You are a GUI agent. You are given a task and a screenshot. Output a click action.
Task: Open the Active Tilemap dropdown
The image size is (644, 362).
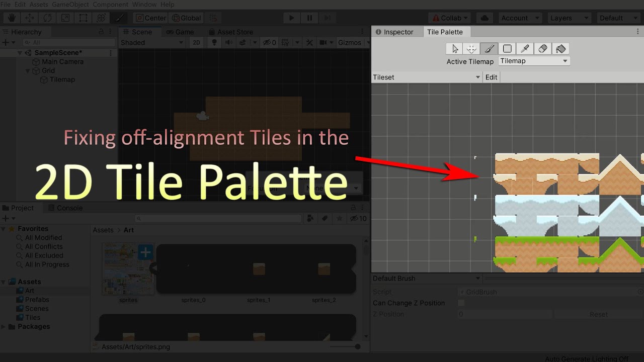[534, 61]
